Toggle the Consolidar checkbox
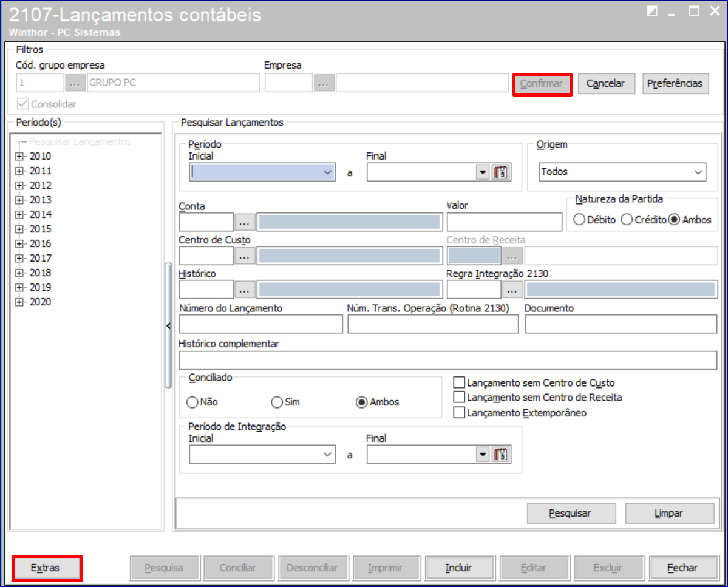 [x=22, y=103]
